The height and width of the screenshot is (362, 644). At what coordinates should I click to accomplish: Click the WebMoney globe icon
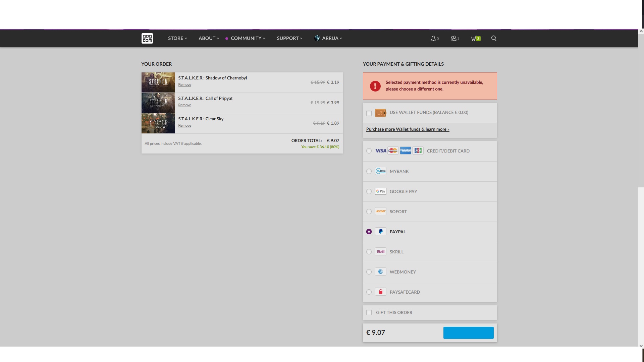click(381, 271)
